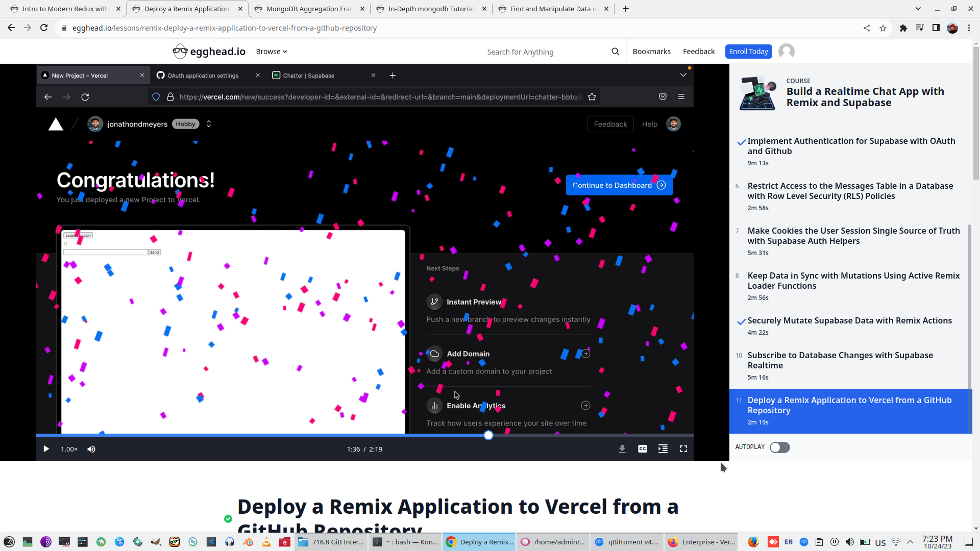Open the user avatar profile

tap(786, 52)
